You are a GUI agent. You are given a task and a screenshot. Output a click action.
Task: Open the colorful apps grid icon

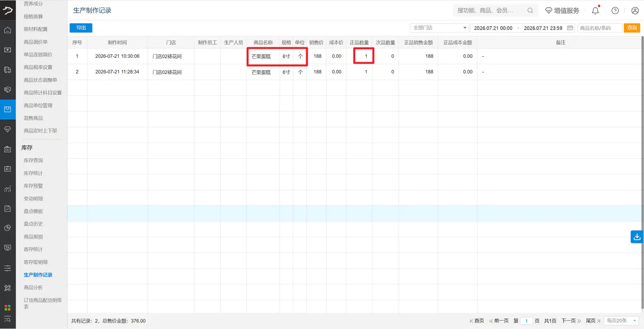8,307
